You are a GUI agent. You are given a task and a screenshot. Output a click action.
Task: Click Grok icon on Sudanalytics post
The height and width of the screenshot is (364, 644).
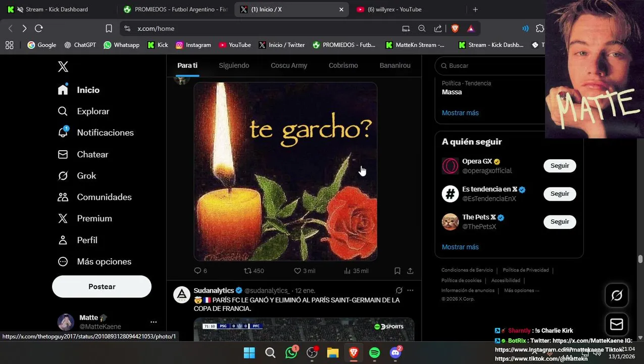399,291
